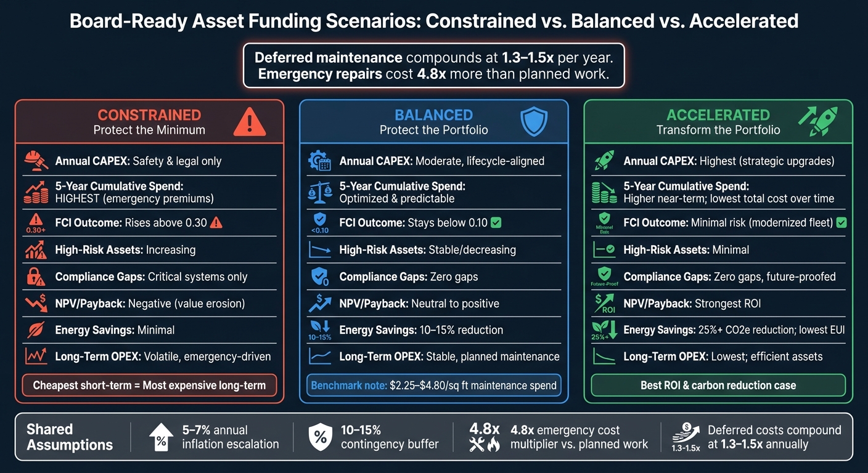Viewport: 868px width, 473px height.
Task: Click the red warning triangle in Constrained header
Action: pos(250,121)
